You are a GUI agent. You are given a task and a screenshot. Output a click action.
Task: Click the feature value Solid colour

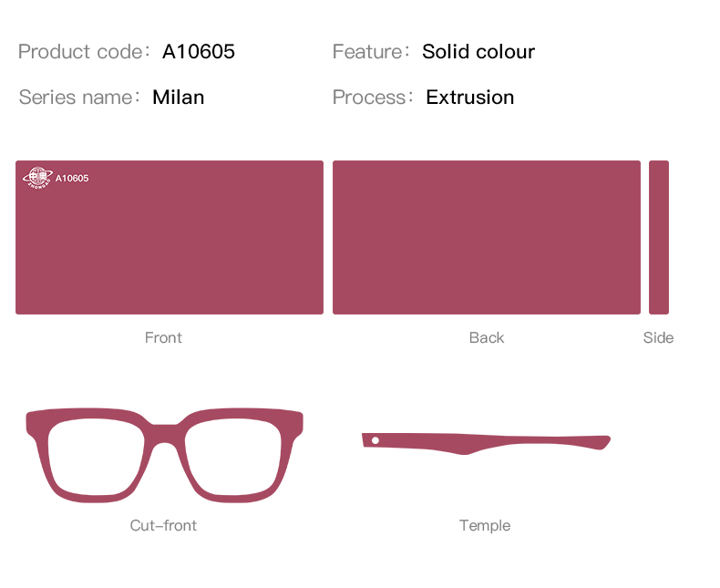point(478,52)
